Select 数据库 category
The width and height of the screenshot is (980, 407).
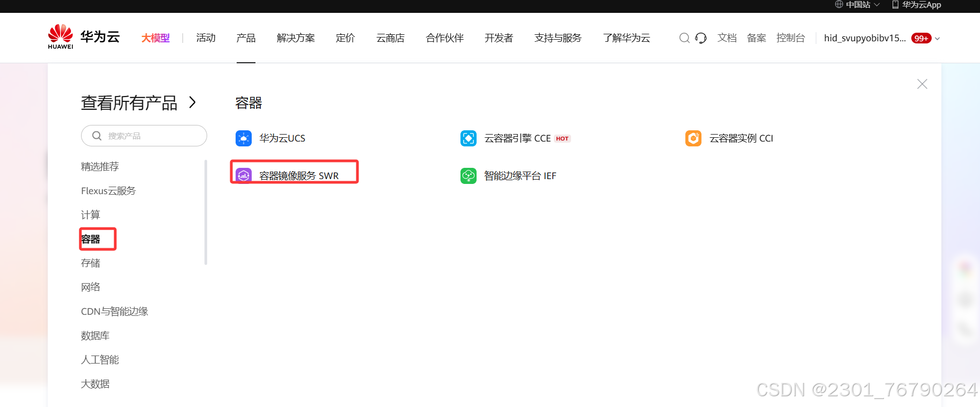point(95,336)
